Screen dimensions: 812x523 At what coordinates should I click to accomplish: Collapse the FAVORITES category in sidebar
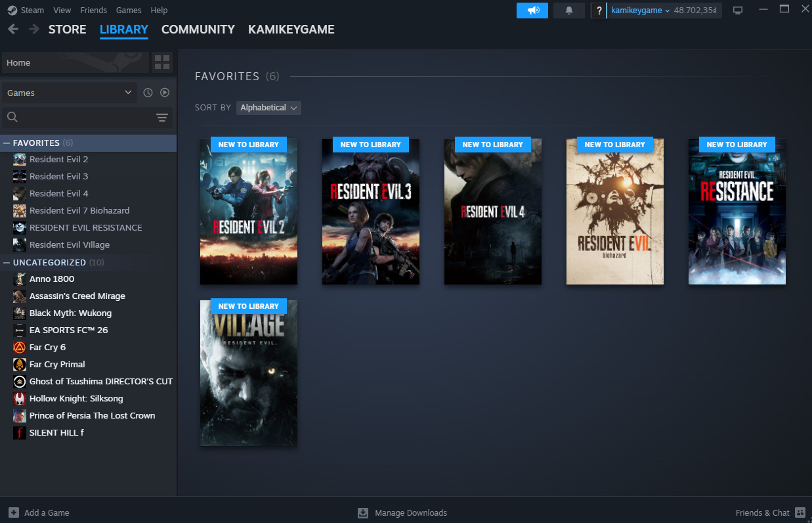pyautogui.click(x=7, y=143)
